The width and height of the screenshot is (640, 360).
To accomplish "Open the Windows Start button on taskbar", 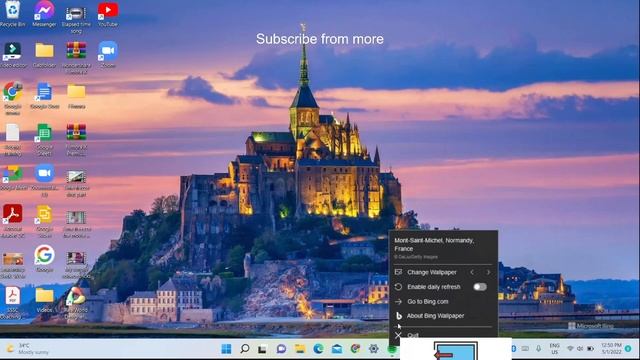I will pyautogui.click(x=226, y=349).
